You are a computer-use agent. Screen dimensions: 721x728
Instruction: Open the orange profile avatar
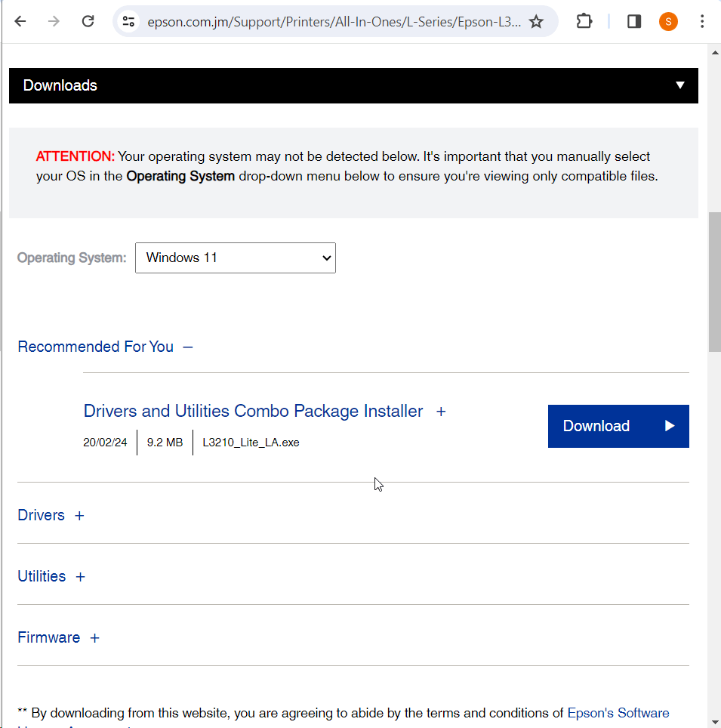pyautogui.click(x=668, y=21)
